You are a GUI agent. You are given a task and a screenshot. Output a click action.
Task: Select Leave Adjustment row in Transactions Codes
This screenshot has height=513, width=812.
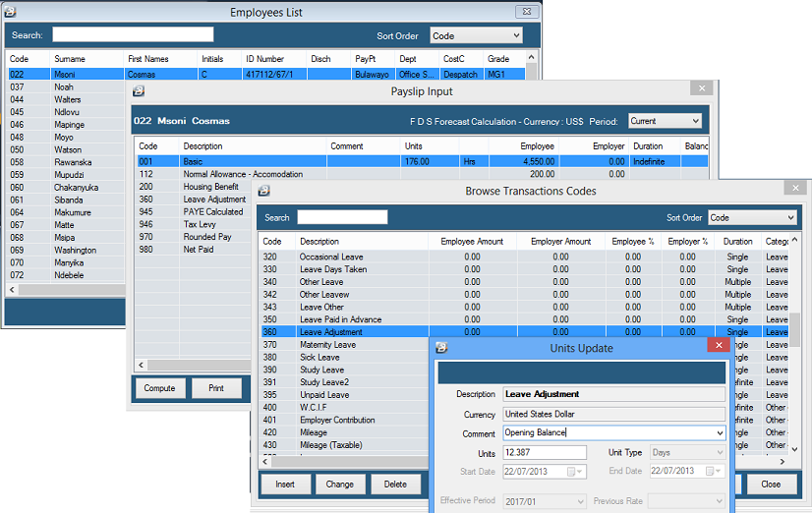coord(524,332)
